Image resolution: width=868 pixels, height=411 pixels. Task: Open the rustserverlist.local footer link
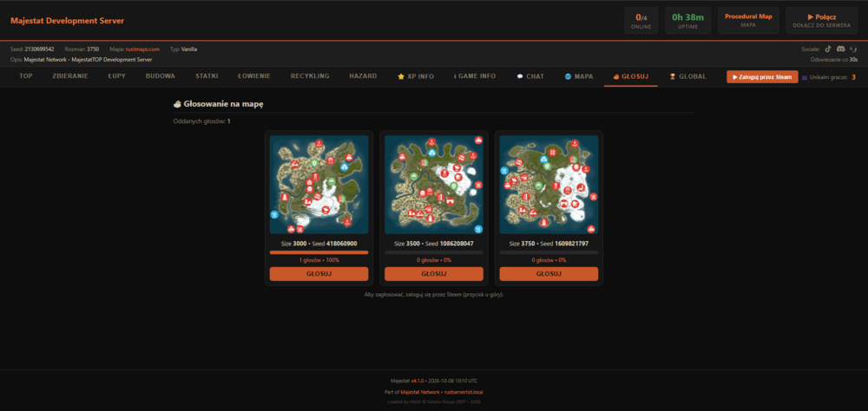[x=464, y=392]
